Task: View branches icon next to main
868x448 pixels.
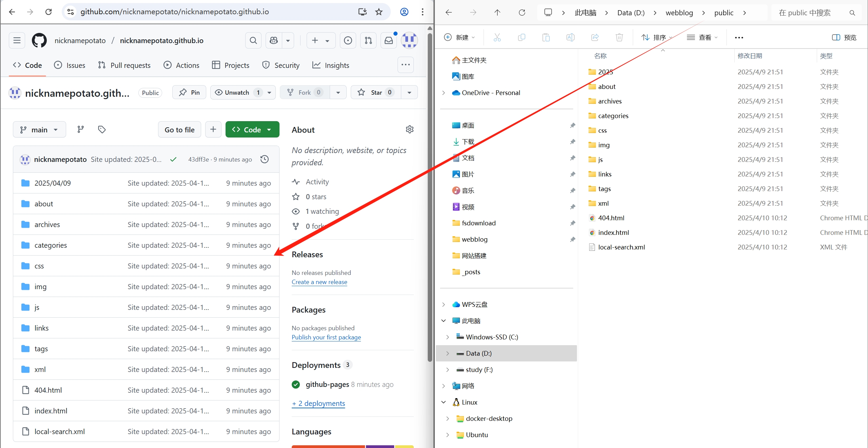Action: [81, 129]
